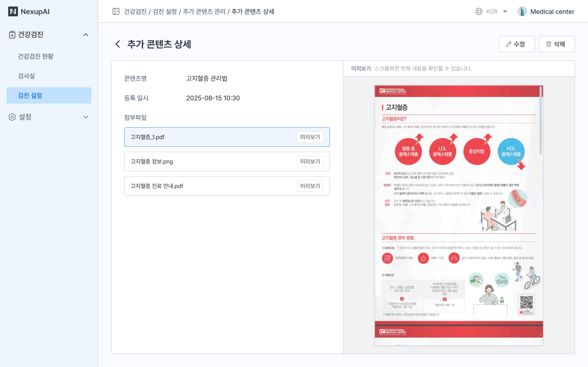Click the 추가 콘텐츠 관리 breadcrumb link
This screenshot has height=367, width=588.
click(x=204, y=11)
